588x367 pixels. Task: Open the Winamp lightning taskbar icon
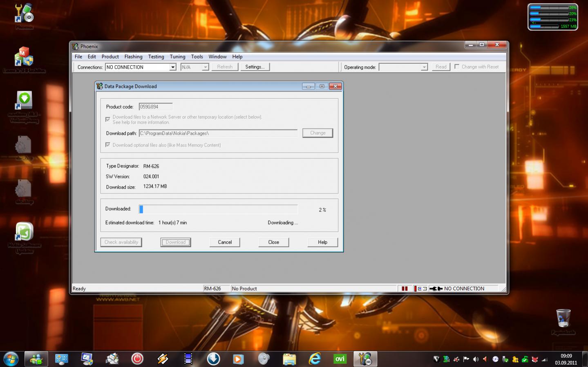coord(163,359)
